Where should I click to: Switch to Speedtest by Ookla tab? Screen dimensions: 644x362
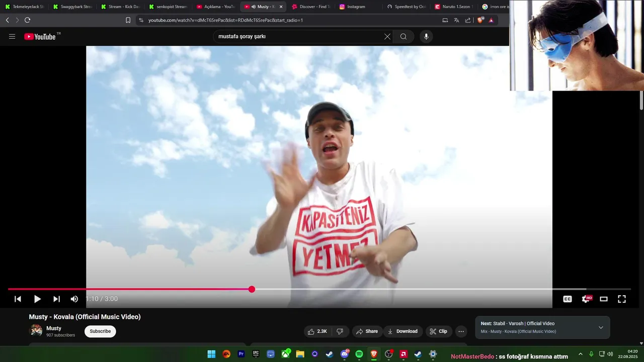[x=407, y=7]
